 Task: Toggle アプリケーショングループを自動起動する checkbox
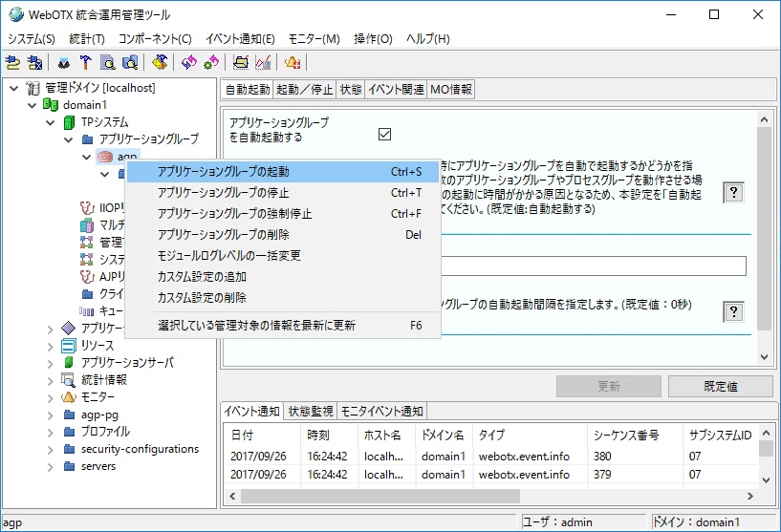click(x=384, y=134)
